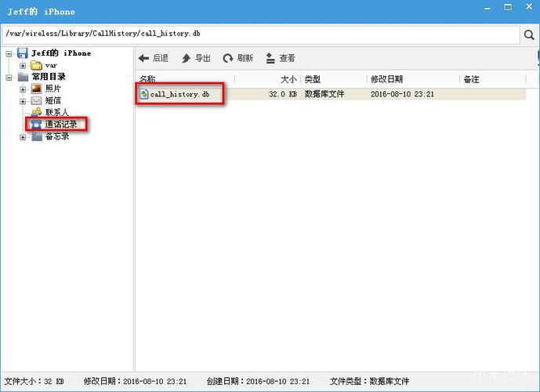This screenshot has width=540, height=392.
Task: Sort by 备注 column header
Action: pyautogui.click(x=472, y=79)
